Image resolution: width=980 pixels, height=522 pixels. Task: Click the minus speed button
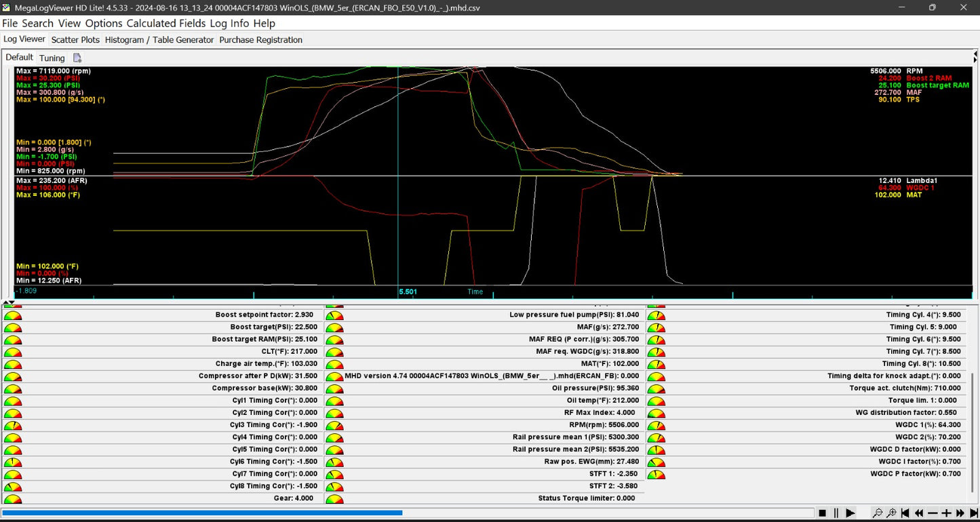click(x=933, y=513)
